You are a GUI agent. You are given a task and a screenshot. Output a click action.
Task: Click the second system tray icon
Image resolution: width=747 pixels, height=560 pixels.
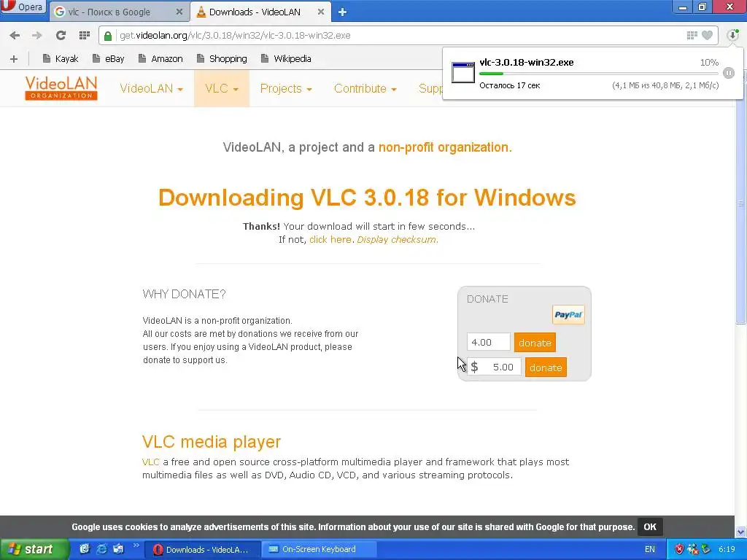tap(693, 549)
